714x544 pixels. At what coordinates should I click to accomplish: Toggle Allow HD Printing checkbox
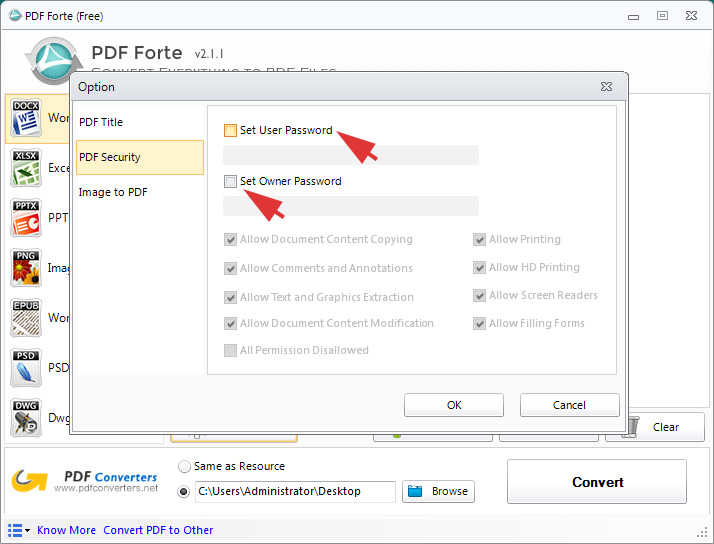tap(479, 267)
